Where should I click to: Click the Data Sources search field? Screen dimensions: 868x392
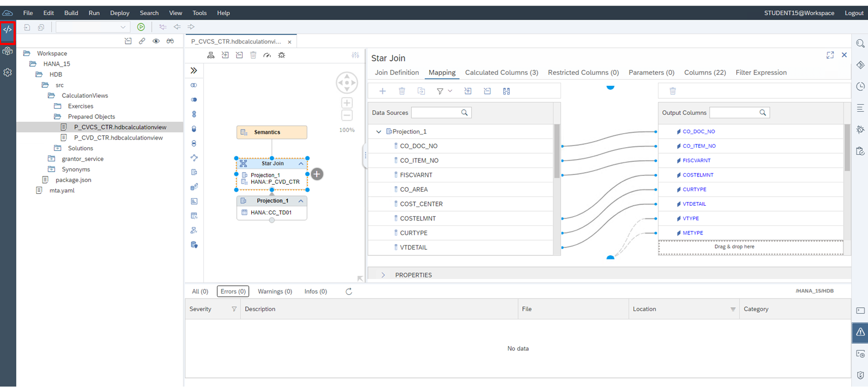tap(441, 113)
